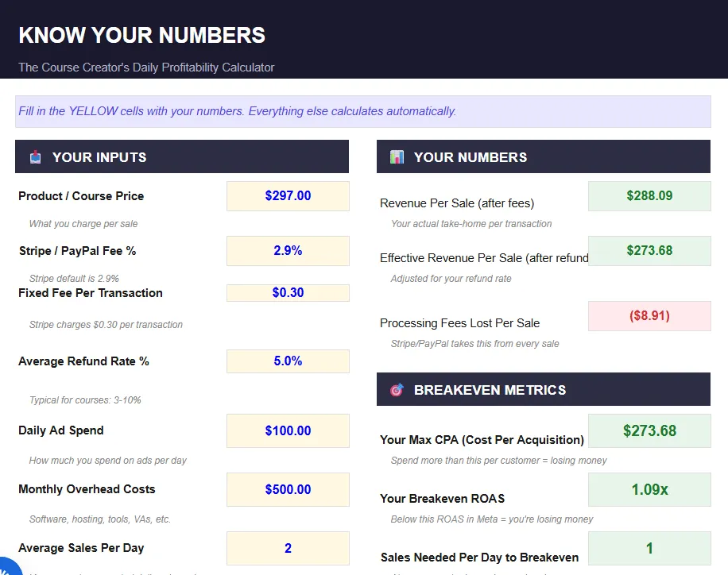Viewport: 728px width, 575px height.
Task: Click the Know Your Numbers title heading
Action: [x=141, y=36]
